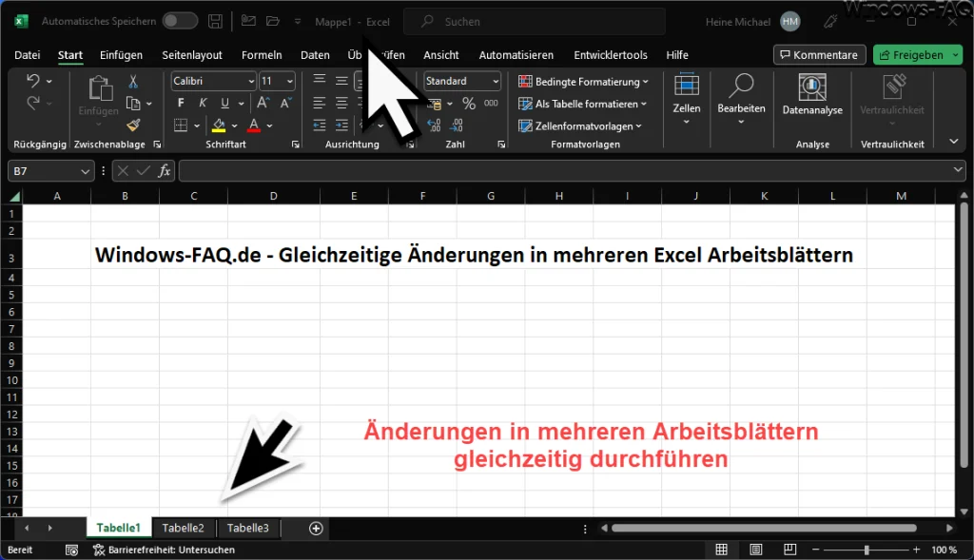The width and height of the screenshot is (974, 560).
Task: Open Bedingte Formatierung menu
Action: click(x=583, y=82)
